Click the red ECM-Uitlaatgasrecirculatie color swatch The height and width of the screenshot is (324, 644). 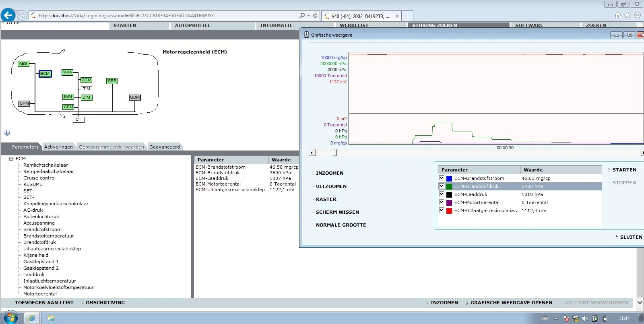(449, 210)
